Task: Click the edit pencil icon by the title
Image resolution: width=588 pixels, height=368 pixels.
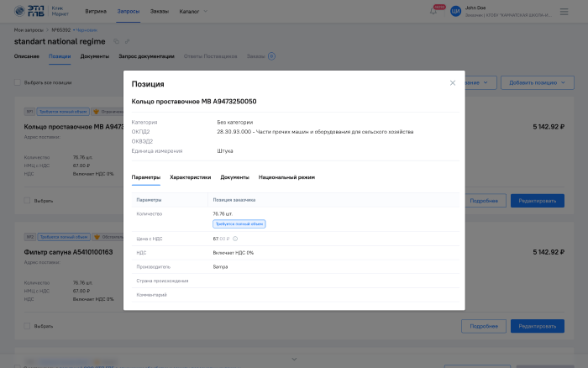Action: coord(128,40)
